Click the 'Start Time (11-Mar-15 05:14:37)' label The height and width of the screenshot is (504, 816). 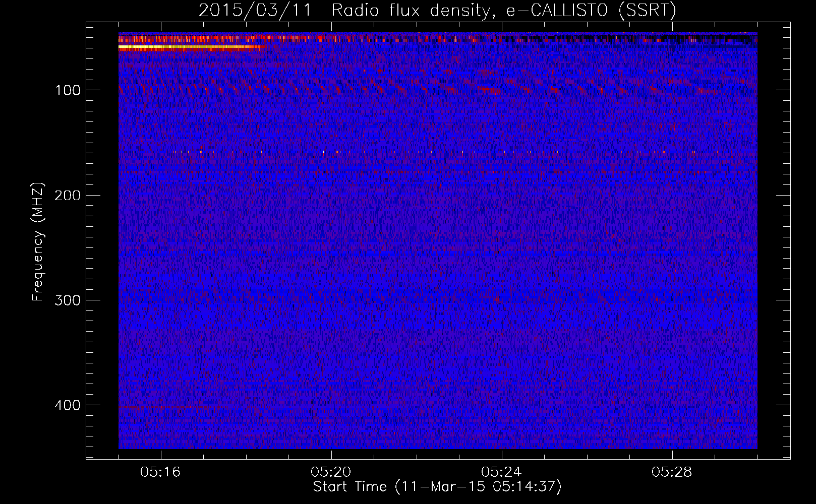(x=437, y=487)
